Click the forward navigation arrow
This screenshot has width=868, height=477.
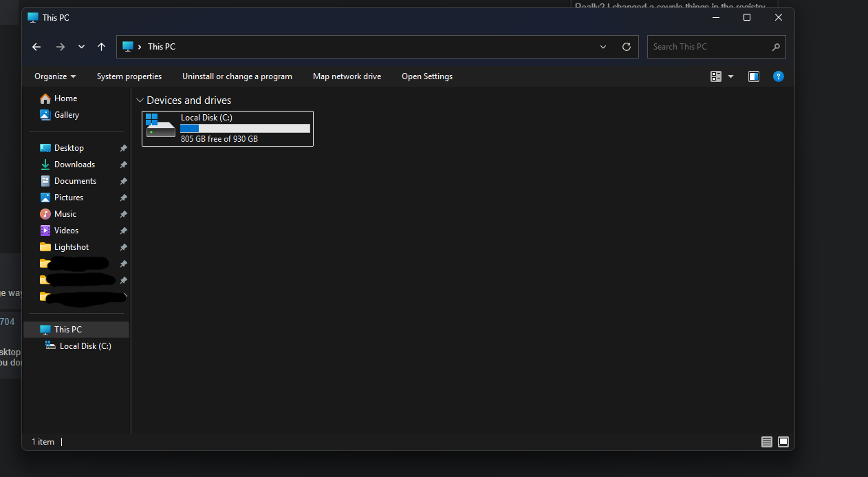[x=60, y=47]
